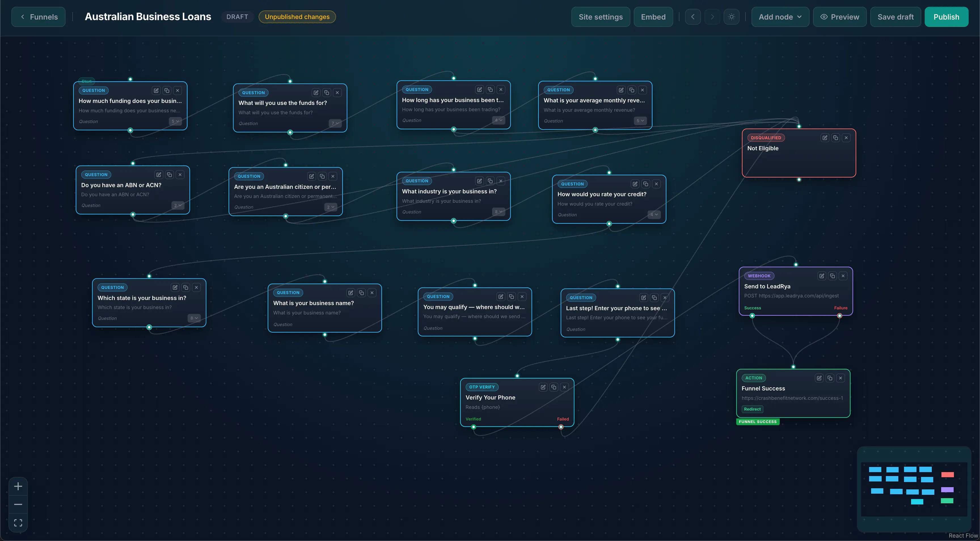Click the Failed output handle on Verify Your Phone

[x=561, y=427]
